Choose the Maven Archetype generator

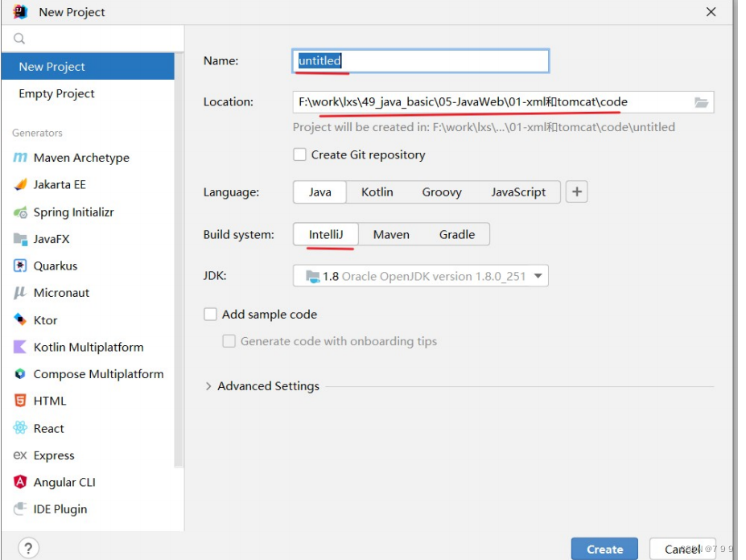coord(88,158)
